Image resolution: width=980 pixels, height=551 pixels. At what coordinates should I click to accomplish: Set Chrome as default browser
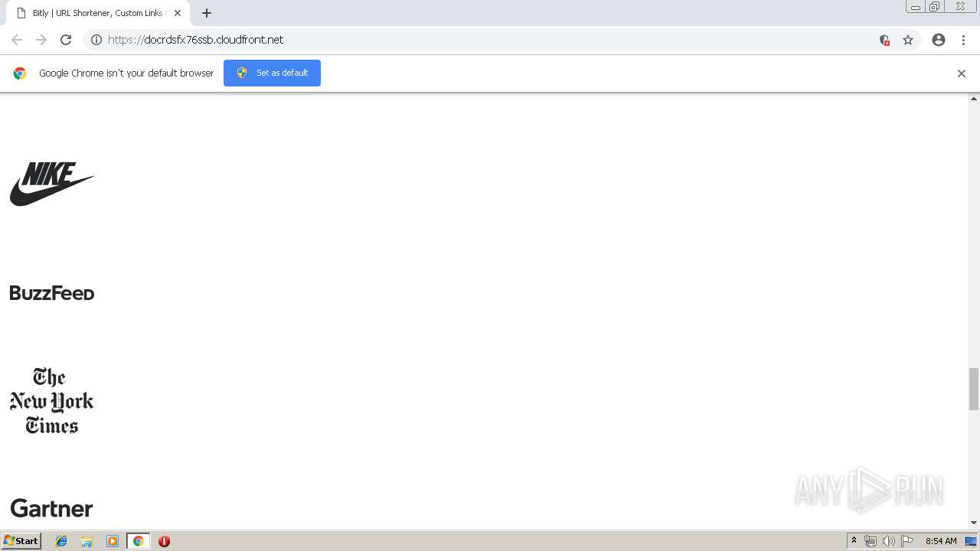click(x=272, y=73)
